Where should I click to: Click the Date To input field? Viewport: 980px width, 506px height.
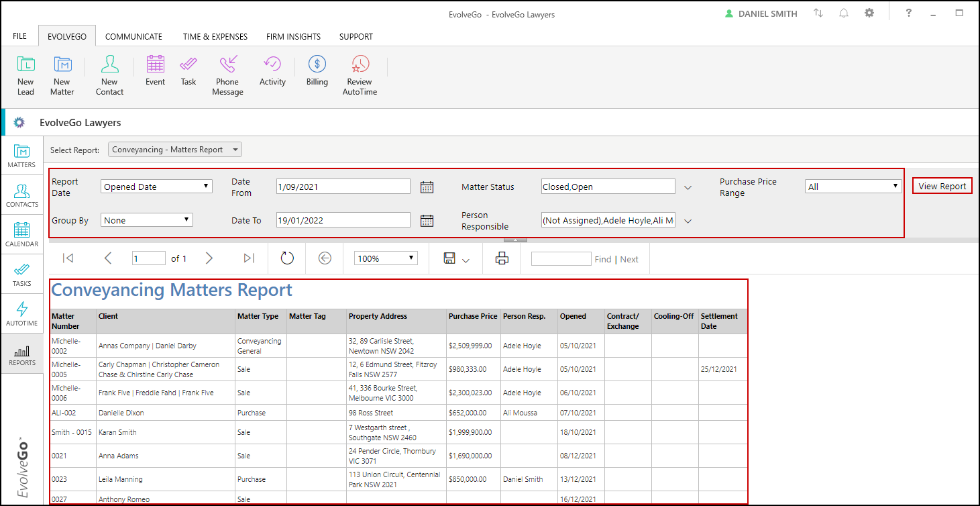[343, 220]
